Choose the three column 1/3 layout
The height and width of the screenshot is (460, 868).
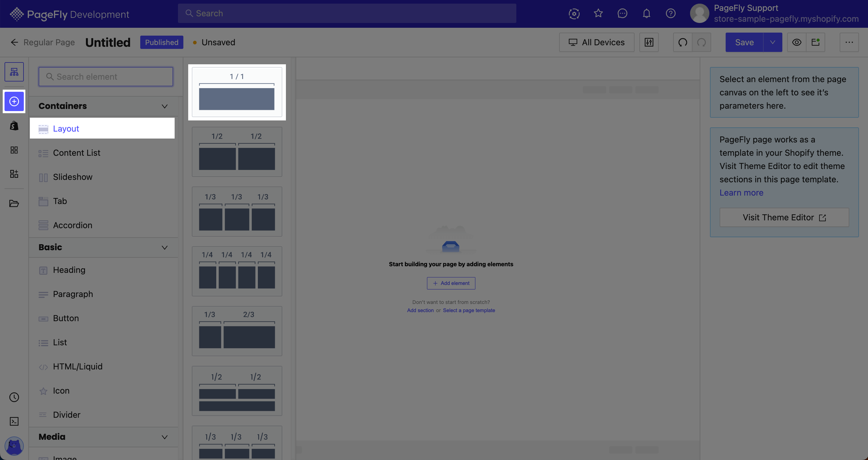[237, 212]
